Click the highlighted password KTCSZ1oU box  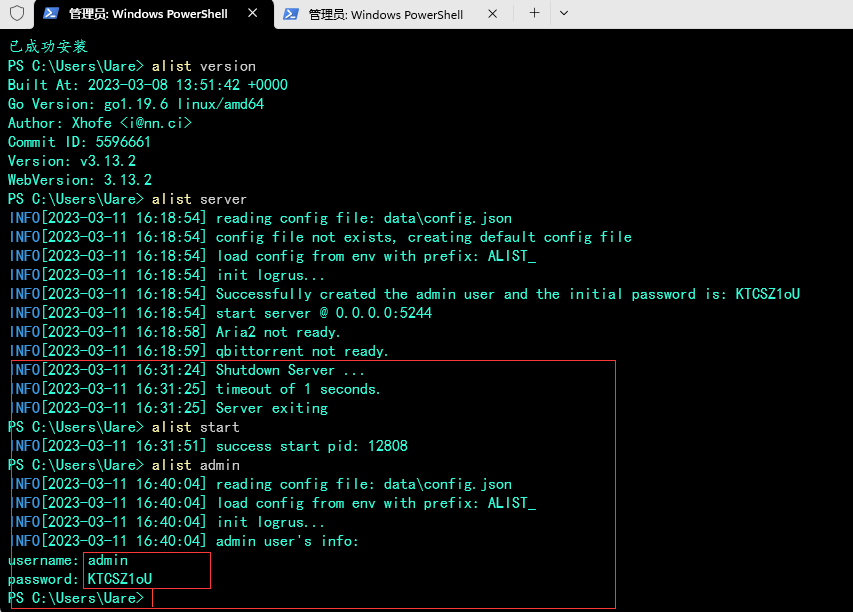click(x=122, y=579)
